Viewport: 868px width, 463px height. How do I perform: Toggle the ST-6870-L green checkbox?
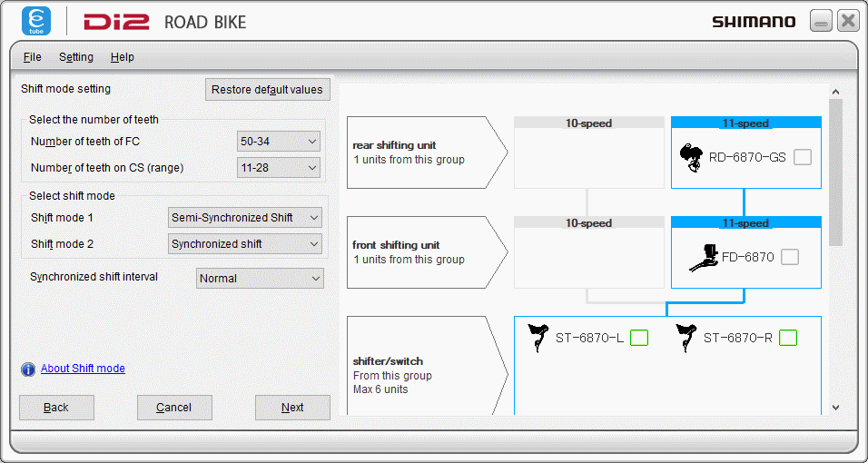click(639, 338)
